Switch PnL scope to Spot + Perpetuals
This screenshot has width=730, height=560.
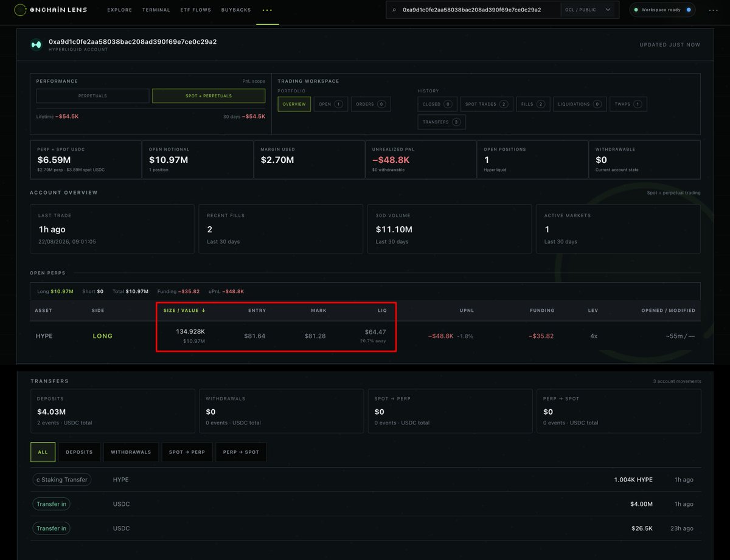[209, 96]
